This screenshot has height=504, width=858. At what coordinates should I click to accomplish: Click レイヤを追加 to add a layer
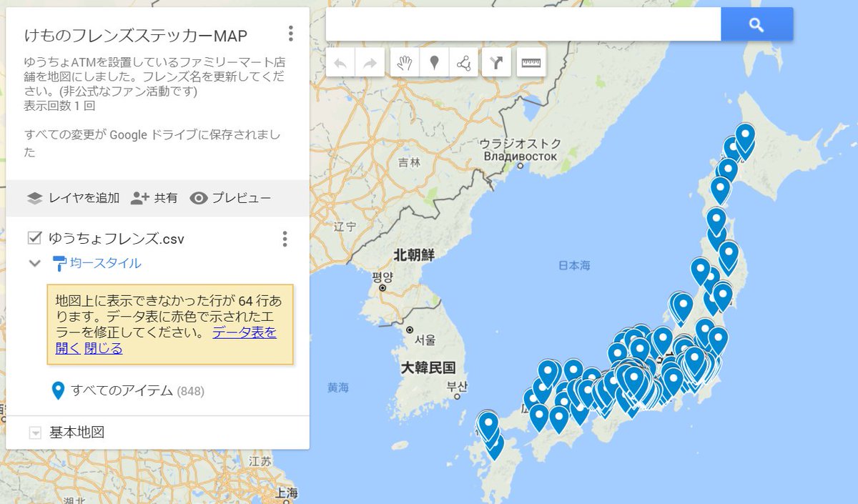(73, 198)
